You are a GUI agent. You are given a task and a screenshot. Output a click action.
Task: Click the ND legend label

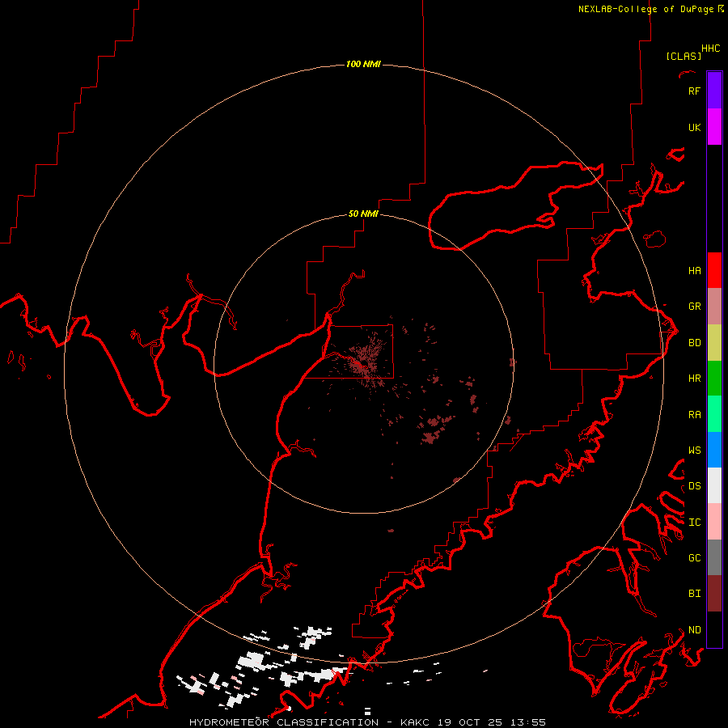(x=694, y=629)
